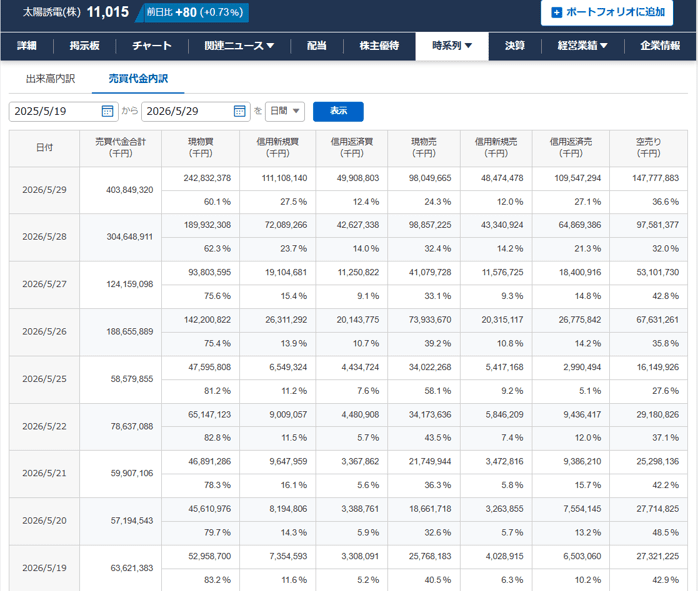Screen dimensions: 698x591
Task: Go to the チャート page
Action: (x=152, y=45)
